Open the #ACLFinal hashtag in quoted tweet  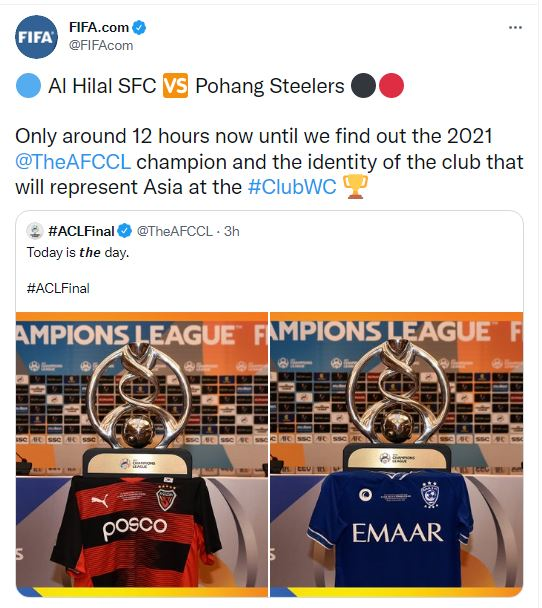[58, 288]
